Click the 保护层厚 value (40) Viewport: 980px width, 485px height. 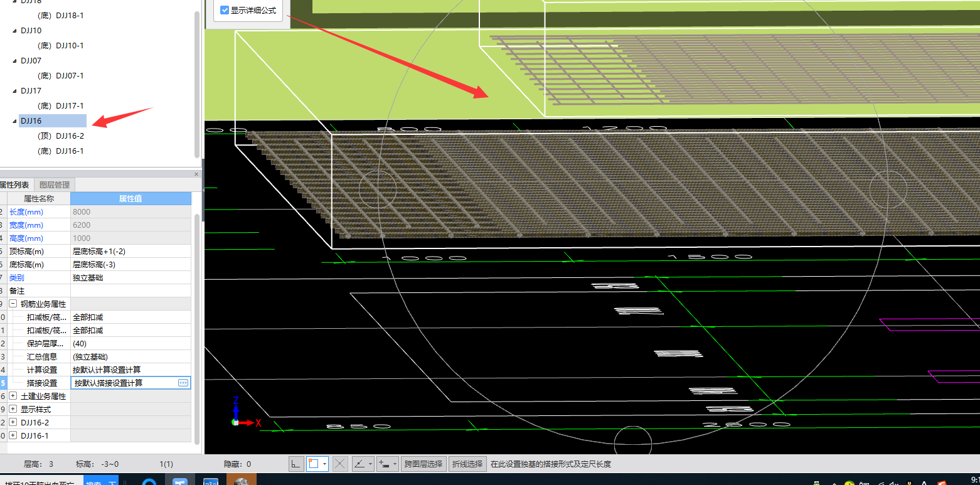130,343
